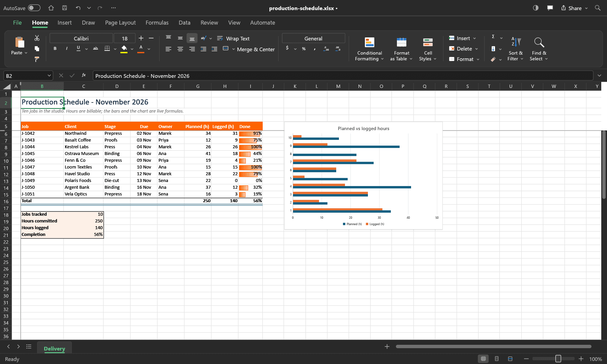Increase font size with plus icon
This screenshot has height=364, width=607.
pyautogui.click(x=141, y=38)
